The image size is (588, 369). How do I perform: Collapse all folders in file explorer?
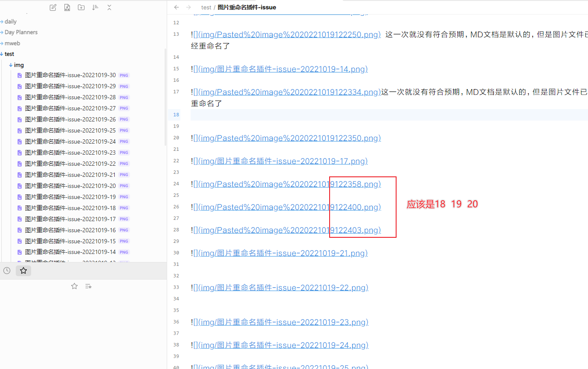click(109, 7)
